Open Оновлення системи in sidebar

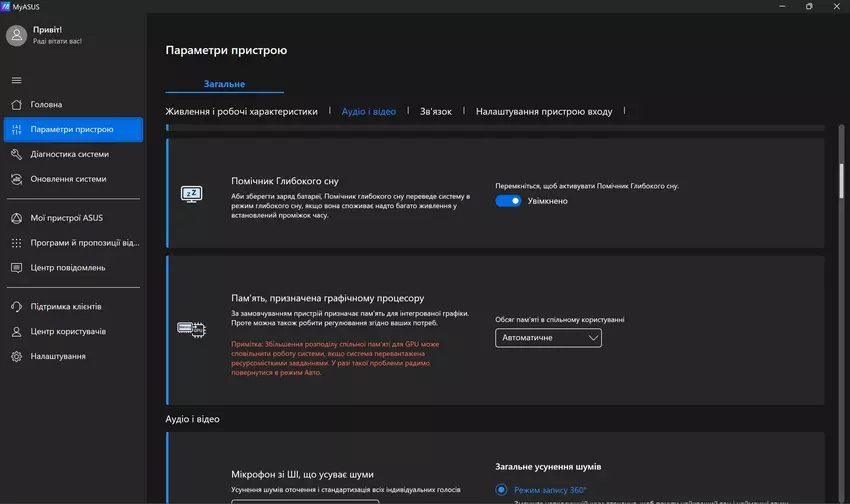coord(67,179)
